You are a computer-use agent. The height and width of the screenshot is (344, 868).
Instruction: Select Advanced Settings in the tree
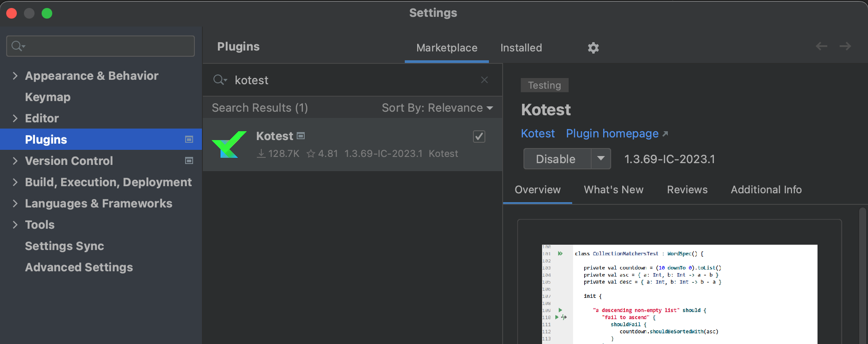[79, 267]
